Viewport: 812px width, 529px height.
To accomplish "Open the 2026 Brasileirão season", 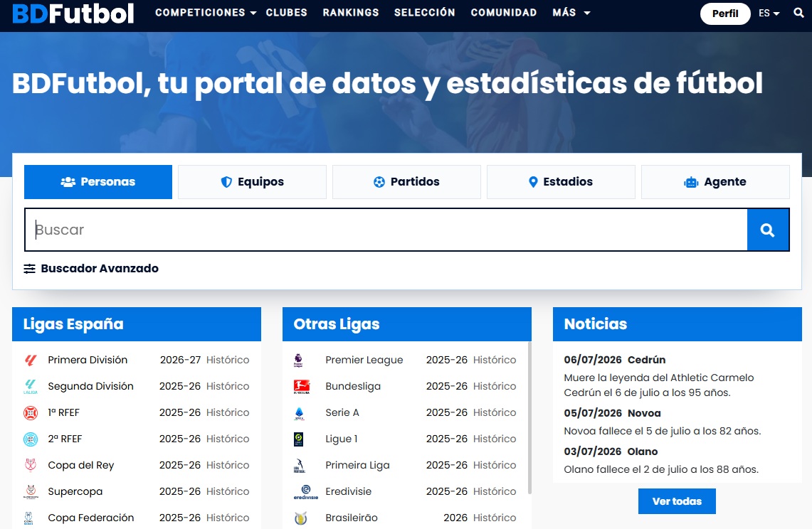I will 455,518.
